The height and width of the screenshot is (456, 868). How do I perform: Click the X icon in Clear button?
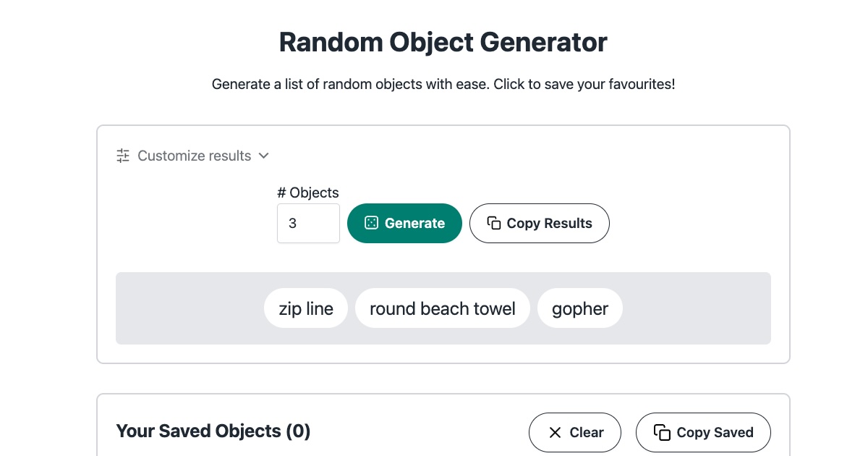pyautogui.click(x=555, y=432)
